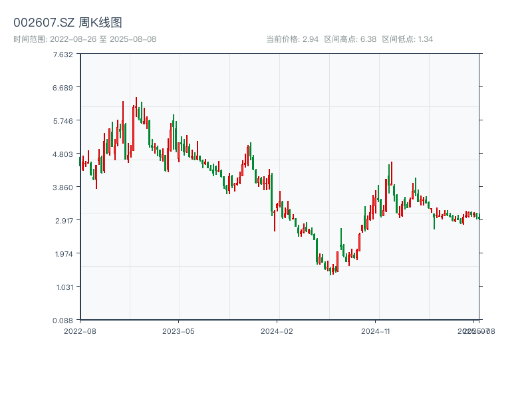Click the 2022-08 x-axis date label

80,331
